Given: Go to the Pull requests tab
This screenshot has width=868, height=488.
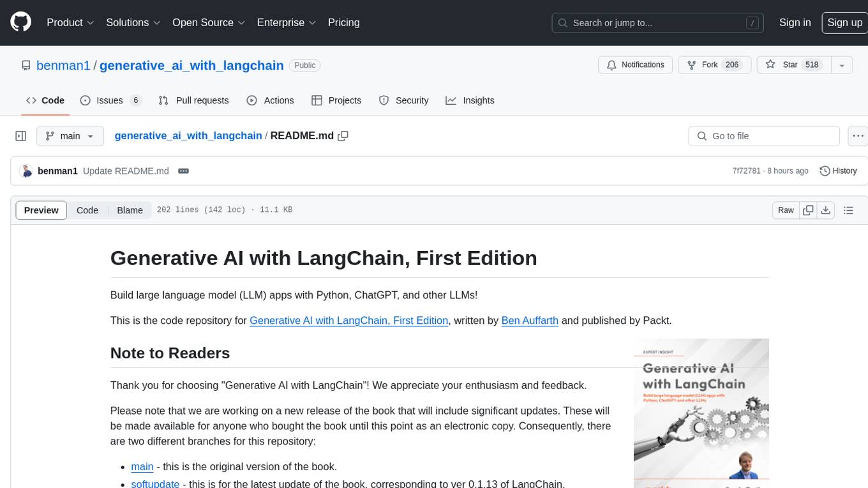Looking at the screenshot, I should (193, 100).
